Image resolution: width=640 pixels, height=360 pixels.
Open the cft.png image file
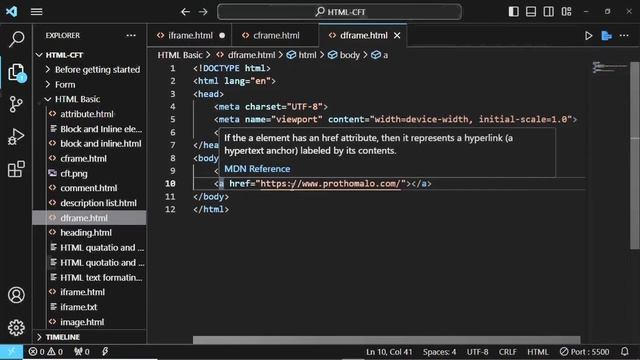coord(73,173)
